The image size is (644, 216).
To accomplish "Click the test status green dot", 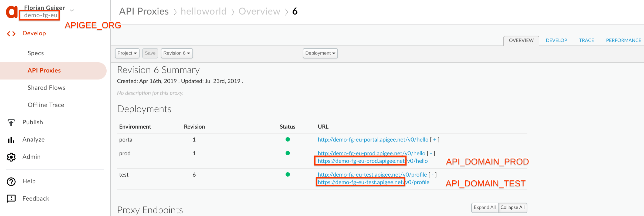I will [x=288, y=174].
